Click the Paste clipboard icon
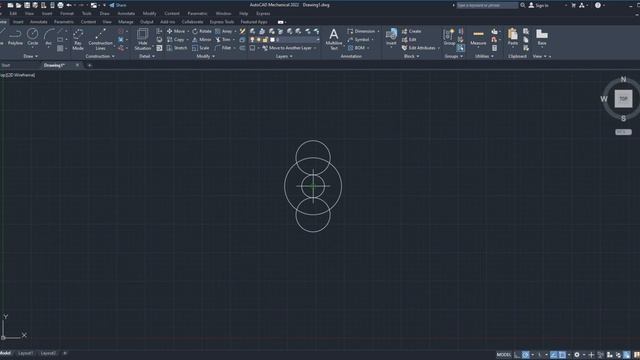Image resolution: width=640 pixels, height=360 pixels. [x=513, y=37]
